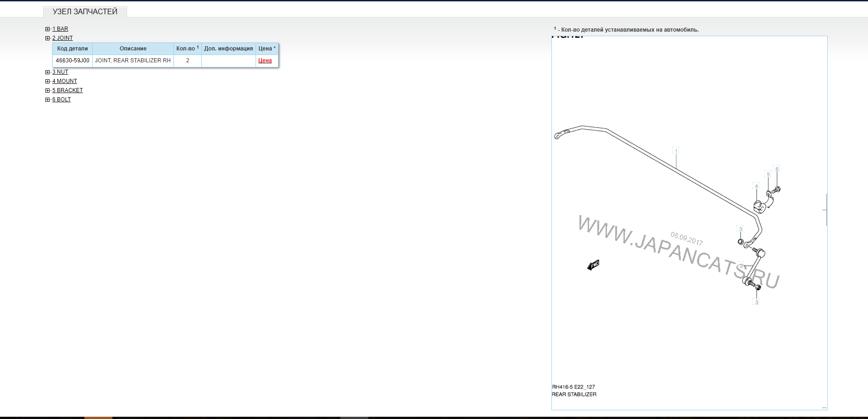This screenshot has width=868, height=419.
Task: Click callout number 4 for the mount
Action: (x=756, y=186)
